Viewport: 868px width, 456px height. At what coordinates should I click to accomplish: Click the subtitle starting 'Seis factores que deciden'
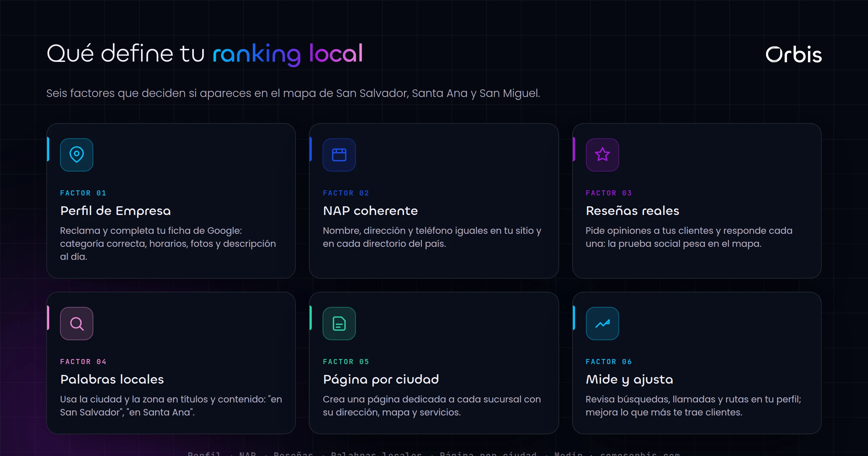tap(293, 93)
